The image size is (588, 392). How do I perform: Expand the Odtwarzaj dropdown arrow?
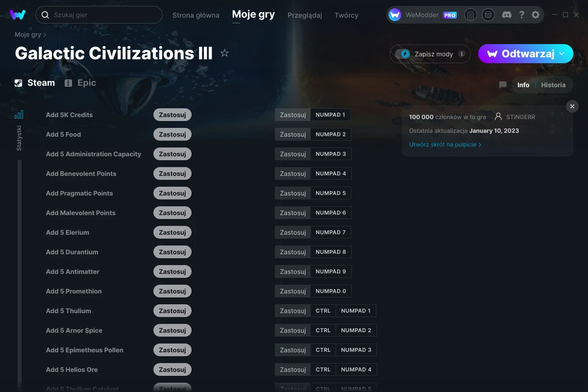562,53
